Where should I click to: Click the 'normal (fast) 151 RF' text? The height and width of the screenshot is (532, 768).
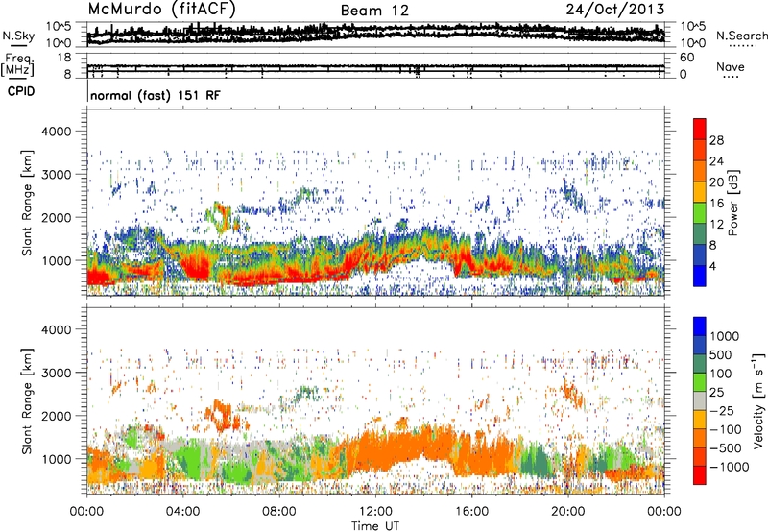coord(156,95)
